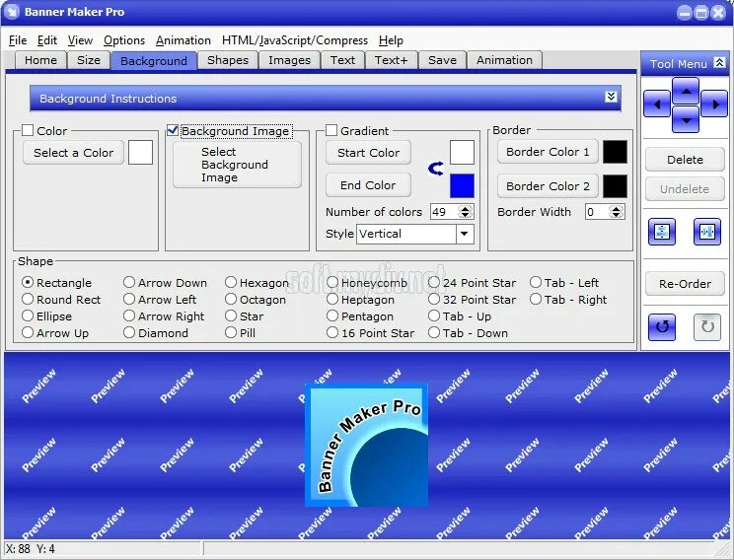Move element left with the left arrow

point(657,105)
